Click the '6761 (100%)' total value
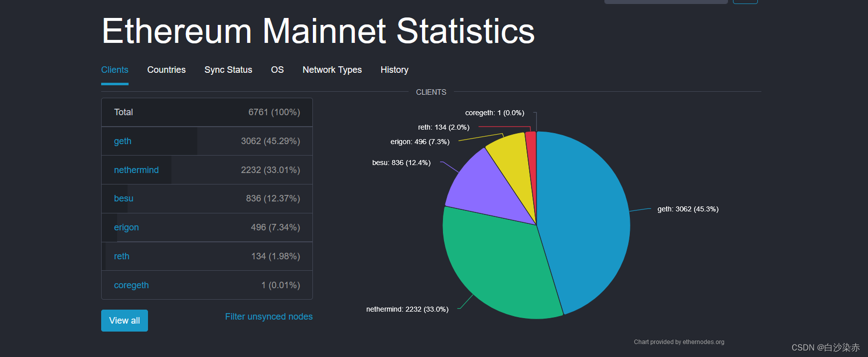This screenshot has height=357, width=868. click(x=274, y=112)
